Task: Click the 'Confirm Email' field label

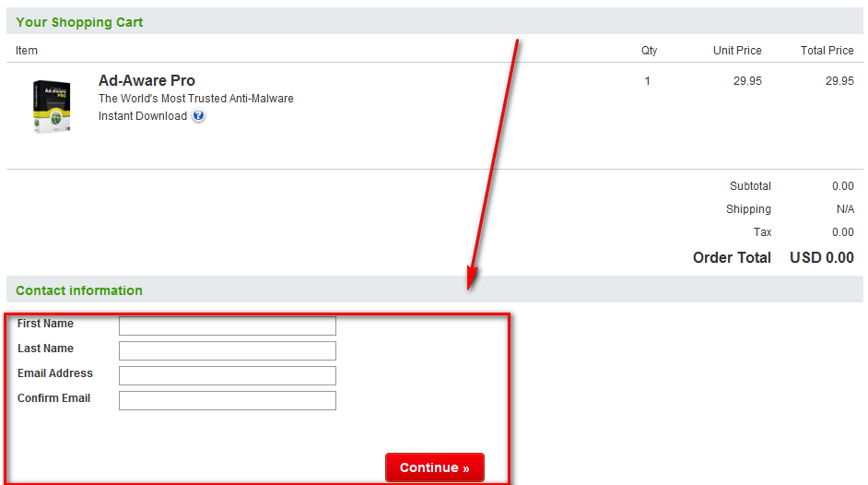Action: click(53, 398)
